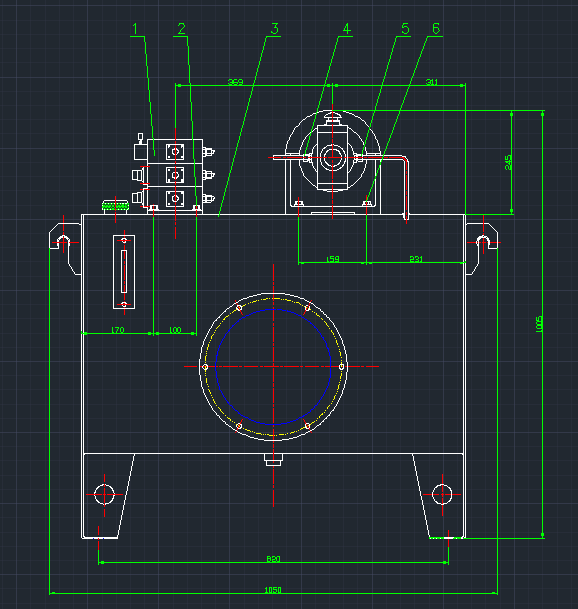Select the balloon number 6 label
This screenshot has height=609, width=578.
[436, 29]
